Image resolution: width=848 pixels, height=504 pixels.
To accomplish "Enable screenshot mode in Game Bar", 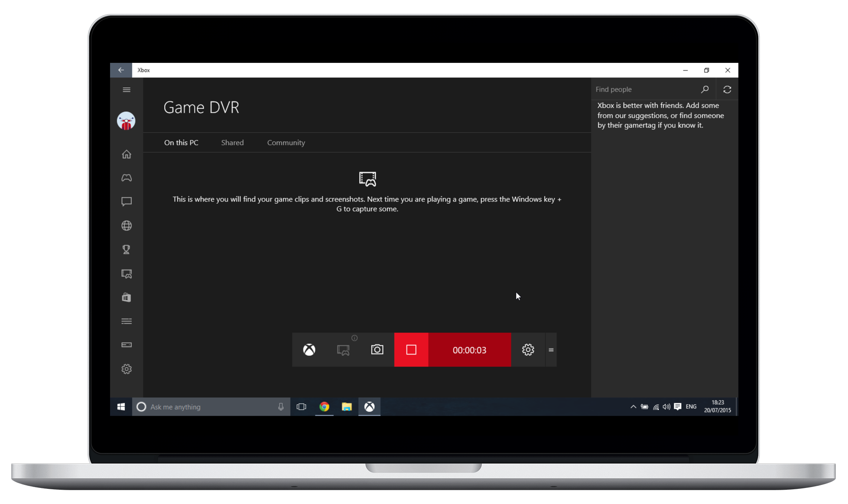I will coord(377,350).
